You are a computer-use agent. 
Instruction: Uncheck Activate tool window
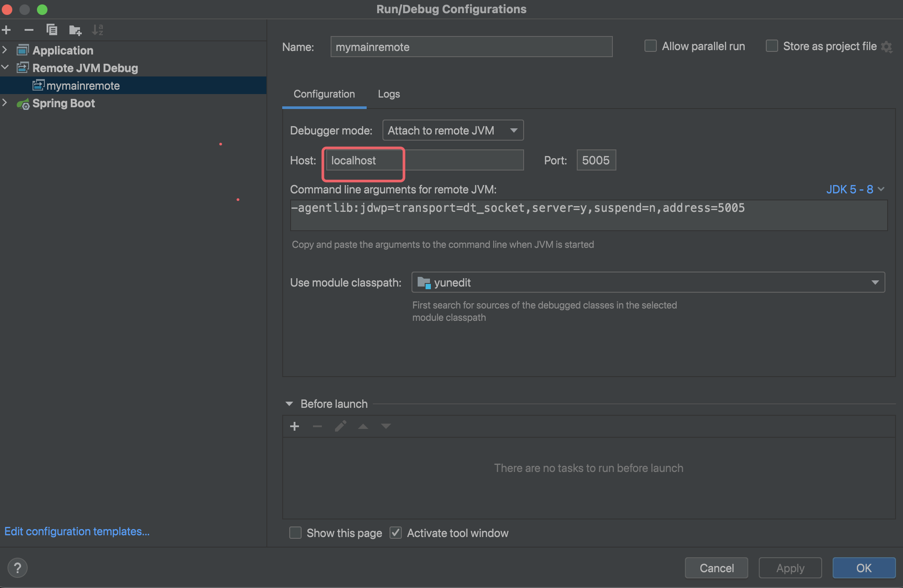(396, 533)
